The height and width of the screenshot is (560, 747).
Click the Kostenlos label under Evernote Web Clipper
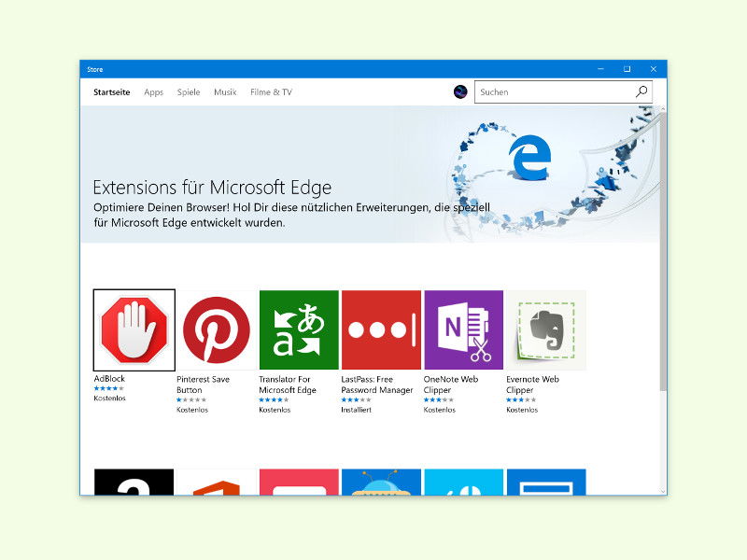pos(522,410)
